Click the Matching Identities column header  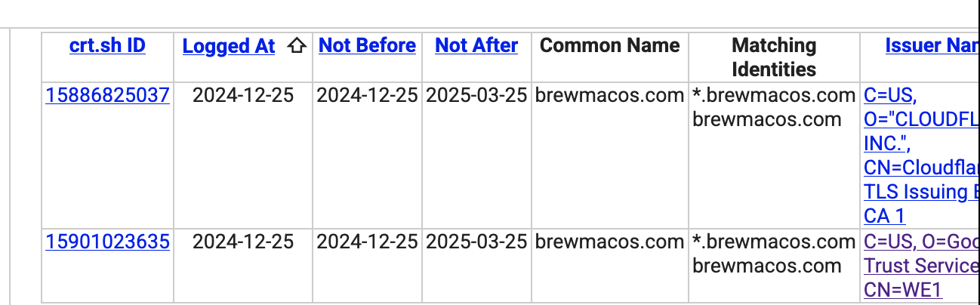774,57
